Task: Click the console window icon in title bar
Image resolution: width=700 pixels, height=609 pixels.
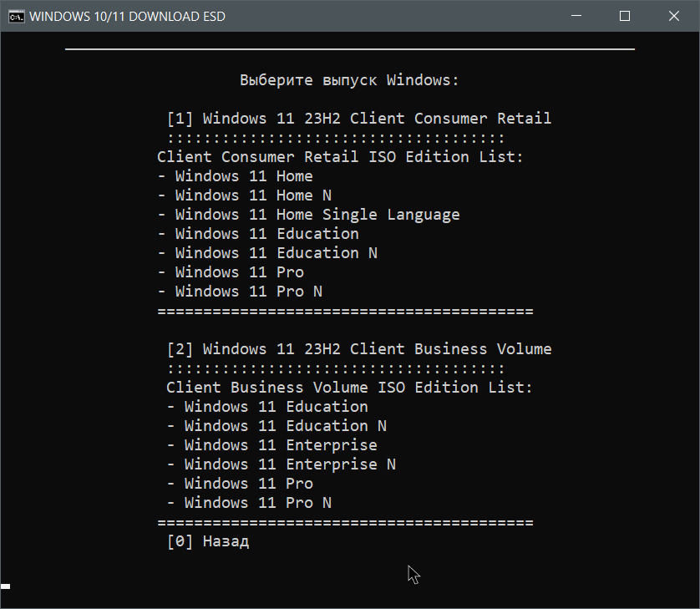Action: (16, 16)
